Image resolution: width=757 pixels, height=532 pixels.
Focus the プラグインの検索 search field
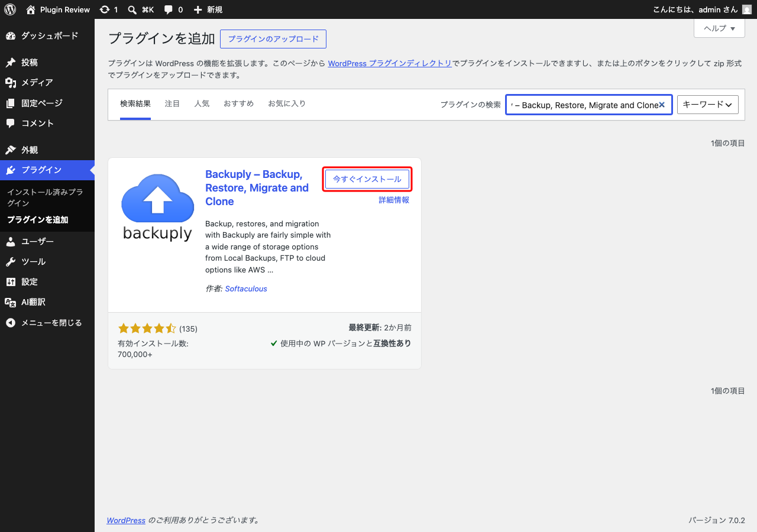[x=589, y=105]
